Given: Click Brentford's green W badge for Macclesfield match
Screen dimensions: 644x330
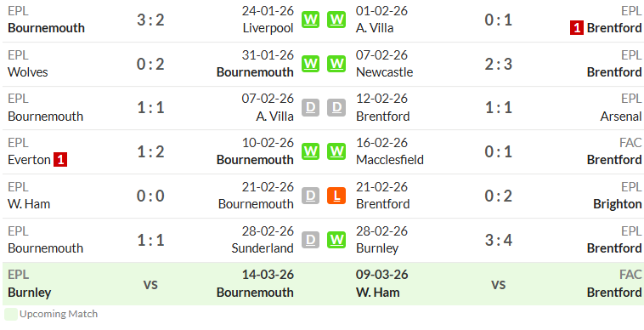Looking at the screenshot, I should (336, 151).
